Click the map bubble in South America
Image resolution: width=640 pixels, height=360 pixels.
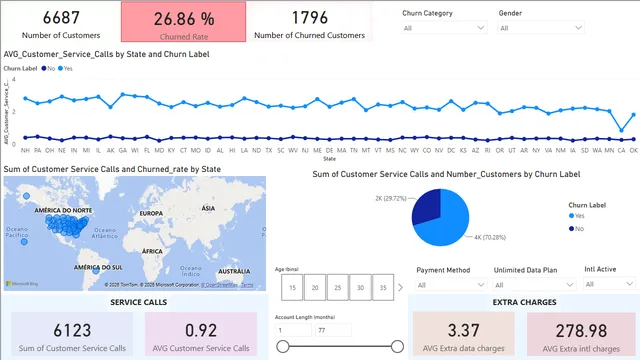click(96, 270)
